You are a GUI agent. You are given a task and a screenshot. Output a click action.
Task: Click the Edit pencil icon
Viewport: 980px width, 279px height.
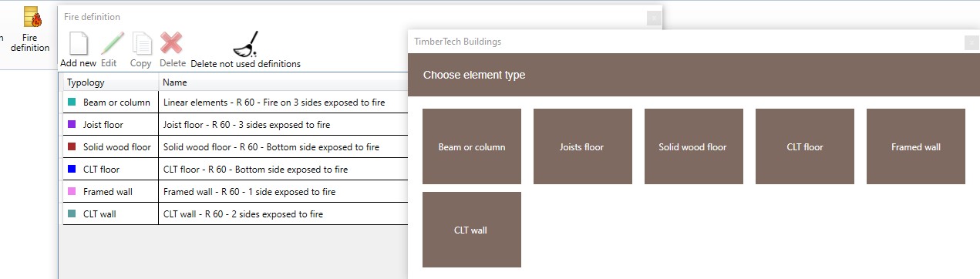coord(111,43)
